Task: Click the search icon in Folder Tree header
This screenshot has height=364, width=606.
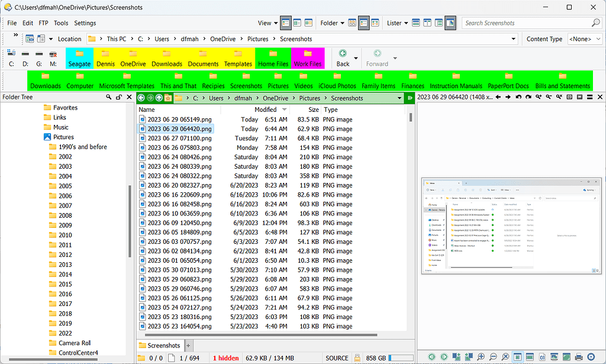Action: pos(109,97)
